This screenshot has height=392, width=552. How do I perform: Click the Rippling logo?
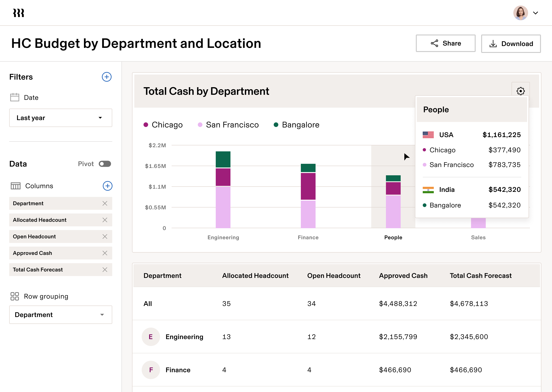point(18,13)
